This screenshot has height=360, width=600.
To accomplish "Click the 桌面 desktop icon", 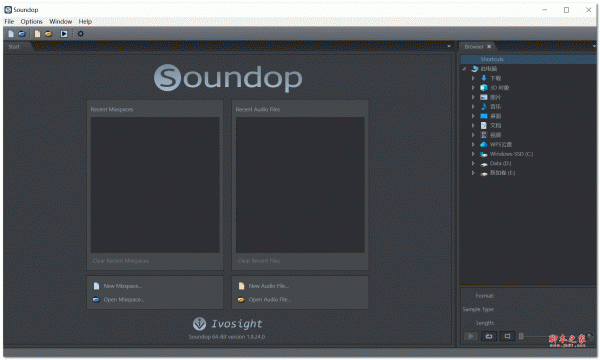I will point(484,116).
